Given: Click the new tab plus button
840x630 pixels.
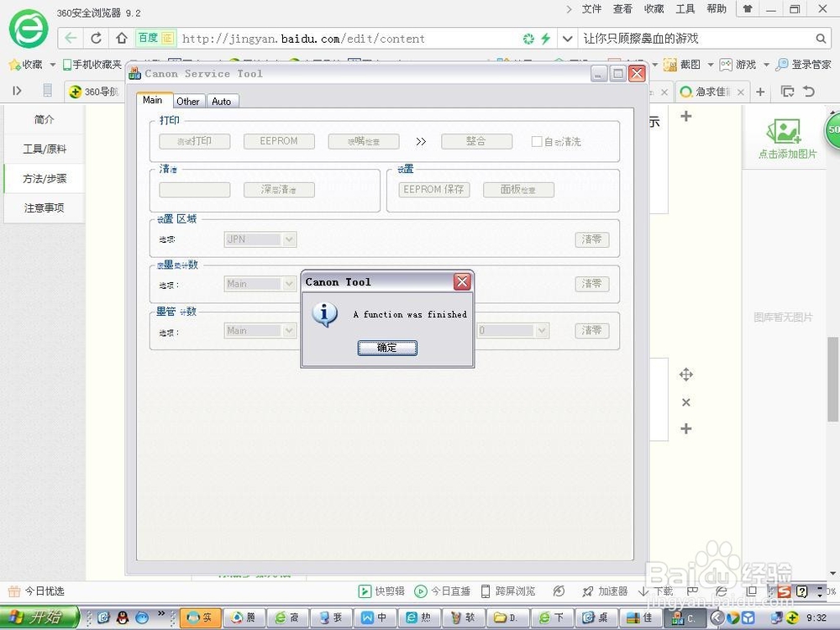Looking at the screenshot, I should [760, 92].
